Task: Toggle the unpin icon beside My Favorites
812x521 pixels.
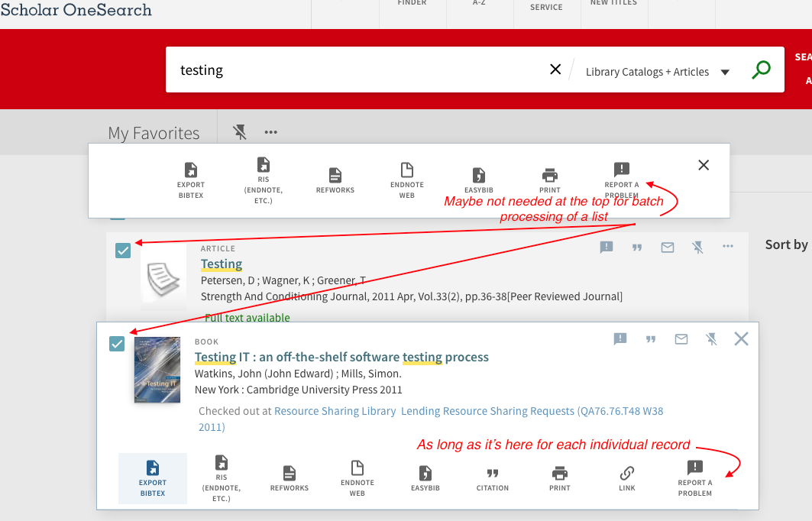Action: (240, 132)
